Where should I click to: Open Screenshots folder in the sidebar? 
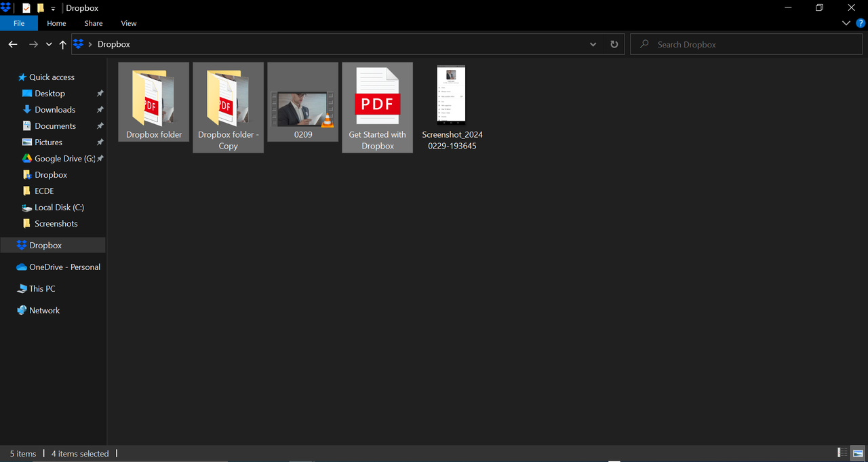(x=56, y=224)
